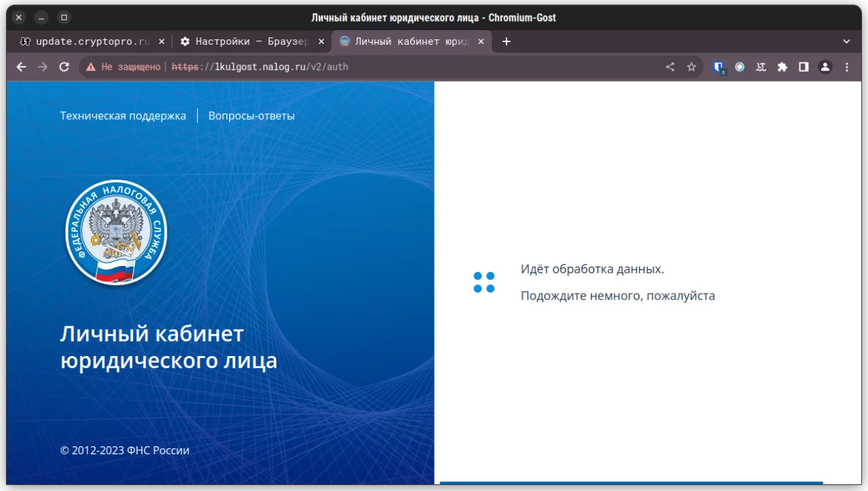
Task: Open the Вопросы-ответы link
Action: tap(252, 116)
